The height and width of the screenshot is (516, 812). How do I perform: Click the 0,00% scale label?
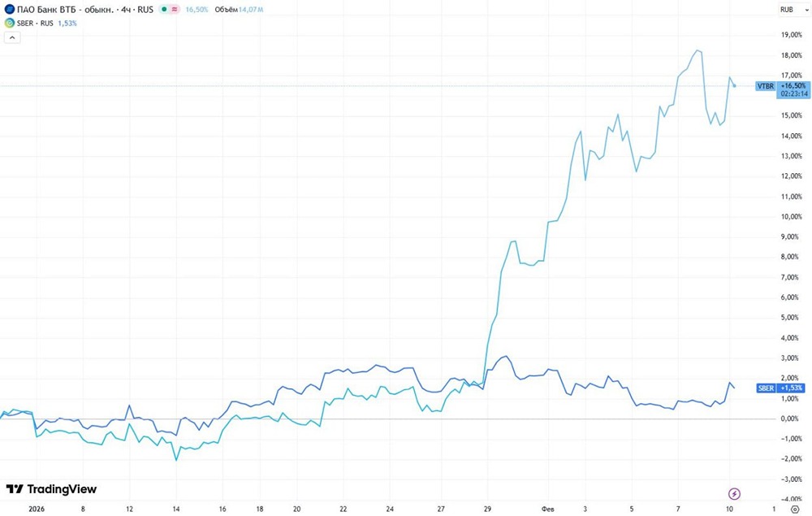click(791, 418)
